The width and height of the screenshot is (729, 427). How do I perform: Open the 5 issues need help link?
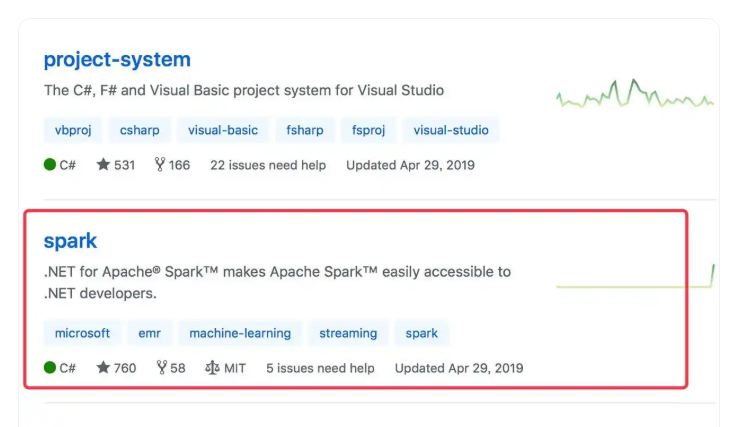point(320,368)
